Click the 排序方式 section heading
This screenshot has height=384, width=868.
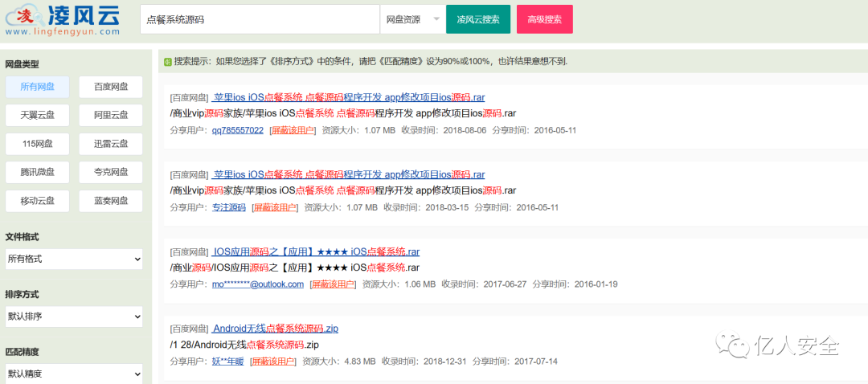click(x=23, y=294)
